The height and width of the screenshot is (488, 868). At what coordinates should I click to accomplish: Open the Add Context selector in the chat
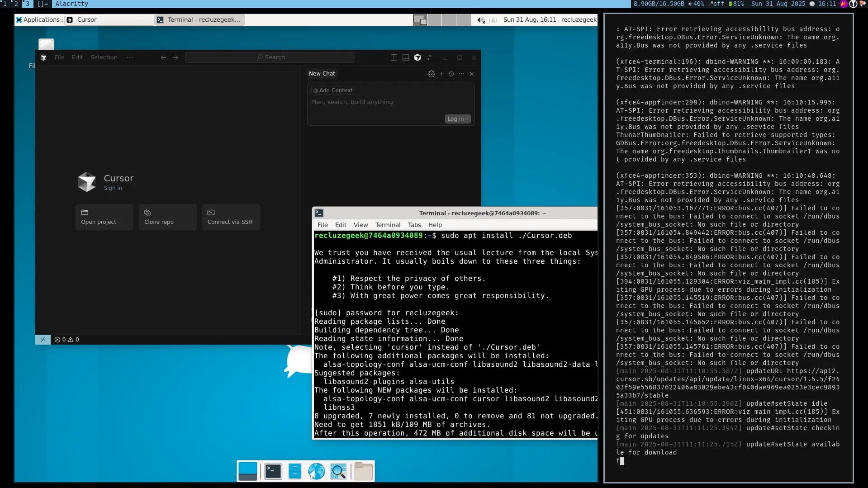333,90
